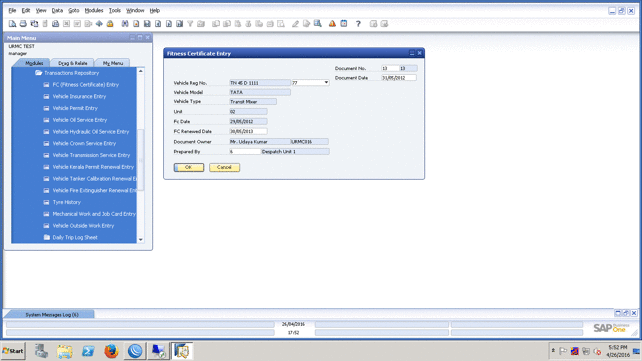Collapse the Transactions Repository folder
The width and height of the screenshot is (642, 361).
click(38, 73)
